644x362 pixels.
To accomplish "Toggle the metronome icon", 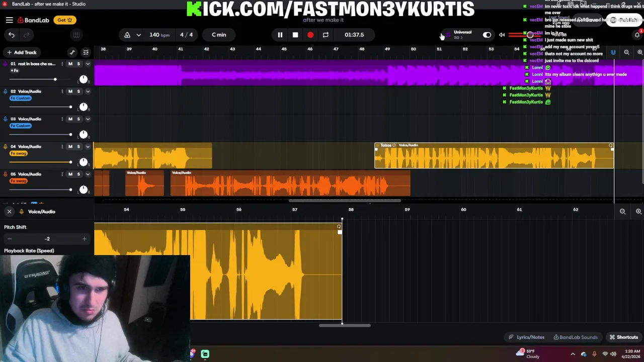I will [127, 35].
